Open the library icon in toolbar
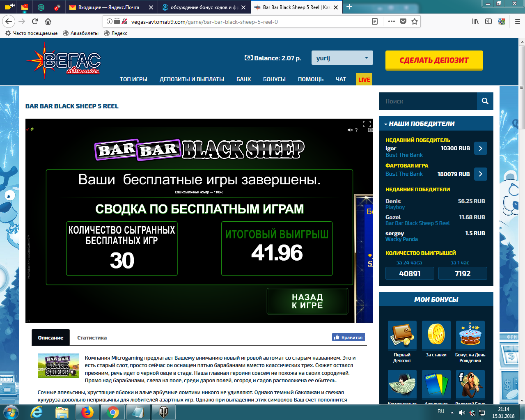 [475, 21]
